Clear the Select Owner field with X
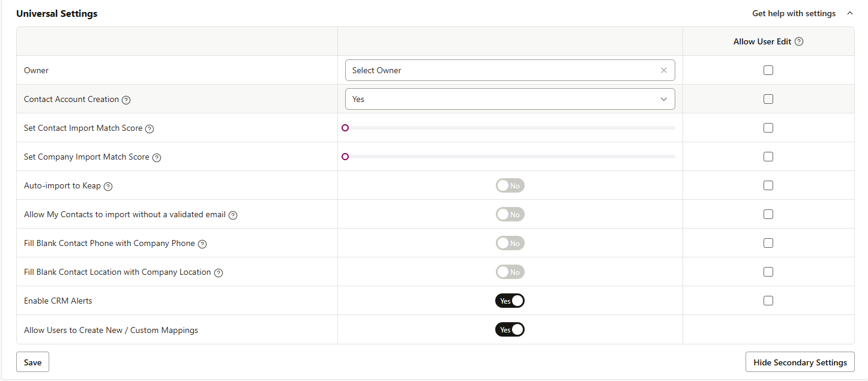868x381 pixels. [664, 70]
